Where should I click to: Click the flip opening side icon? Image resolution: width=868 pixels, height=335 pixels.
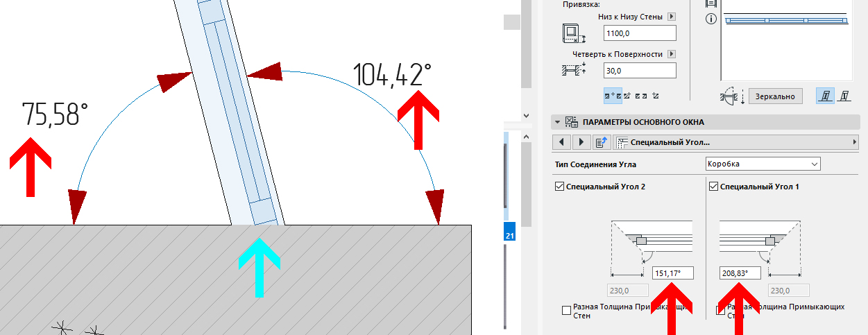coord(731,96)
